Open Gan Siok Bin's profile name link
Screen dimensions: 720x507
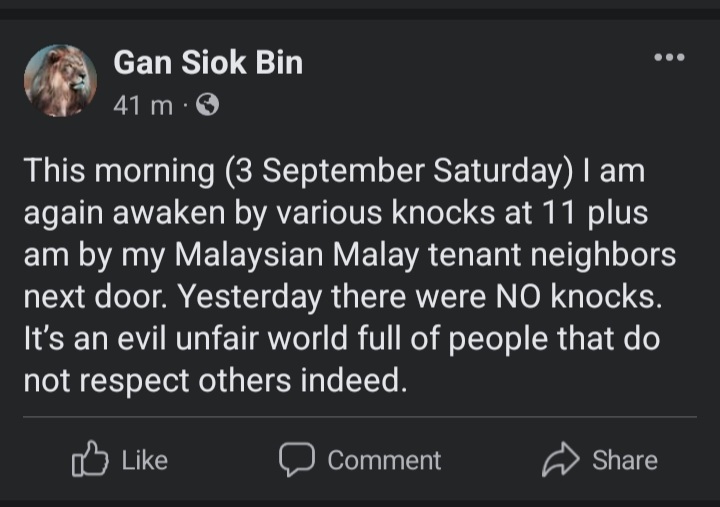click(208, 64)
